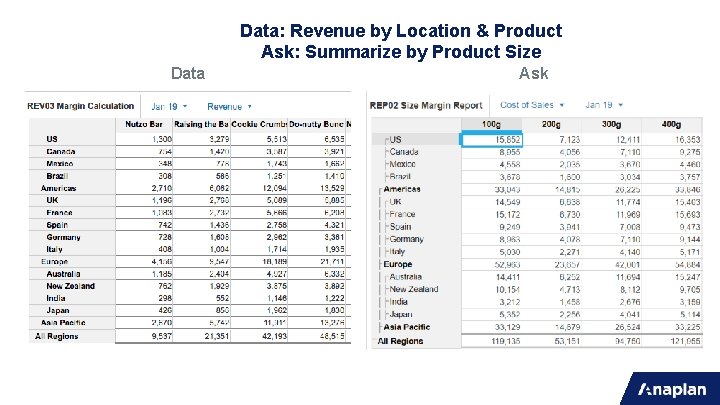The height and width of the screenshot is (405, 720).
Task: Click the All Regions 200g total 53,151
Action: pyautogui.click(x=551, y=341)
